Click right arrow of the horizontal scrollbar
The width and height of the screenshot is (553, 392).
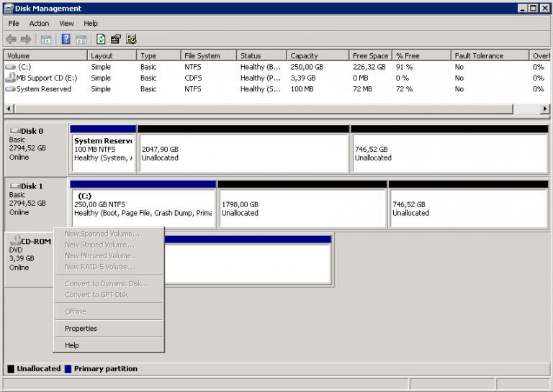(545, 109)
